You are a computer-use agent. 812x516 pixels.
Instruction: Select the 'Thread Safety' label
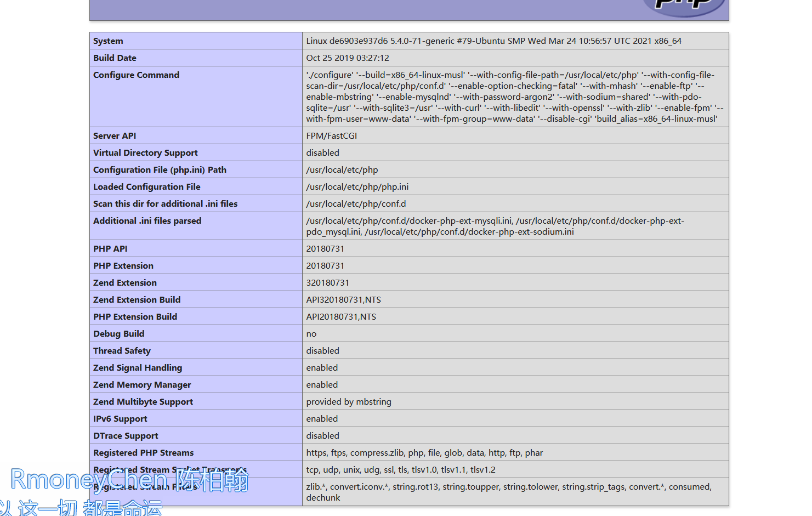(122, 351)
